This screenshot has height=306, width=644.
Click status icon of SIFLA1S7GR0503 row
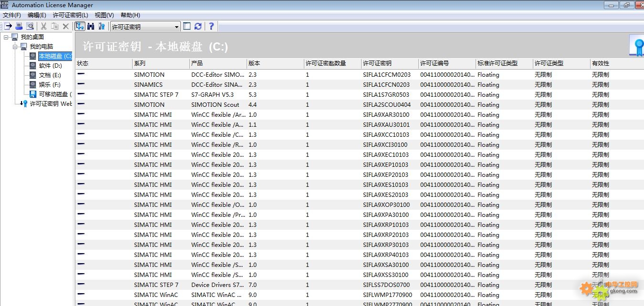(x=81, y=94)
